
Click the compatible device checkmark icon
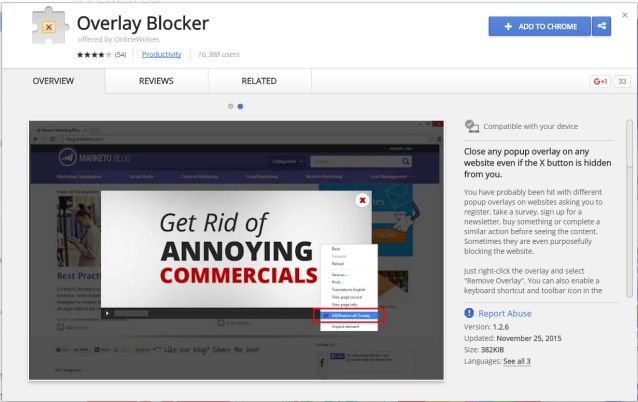472,126
